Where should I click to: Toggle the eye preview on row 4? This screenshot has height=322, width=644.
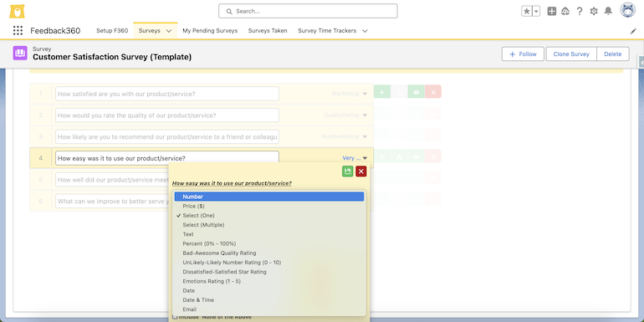tap(416, 156)
